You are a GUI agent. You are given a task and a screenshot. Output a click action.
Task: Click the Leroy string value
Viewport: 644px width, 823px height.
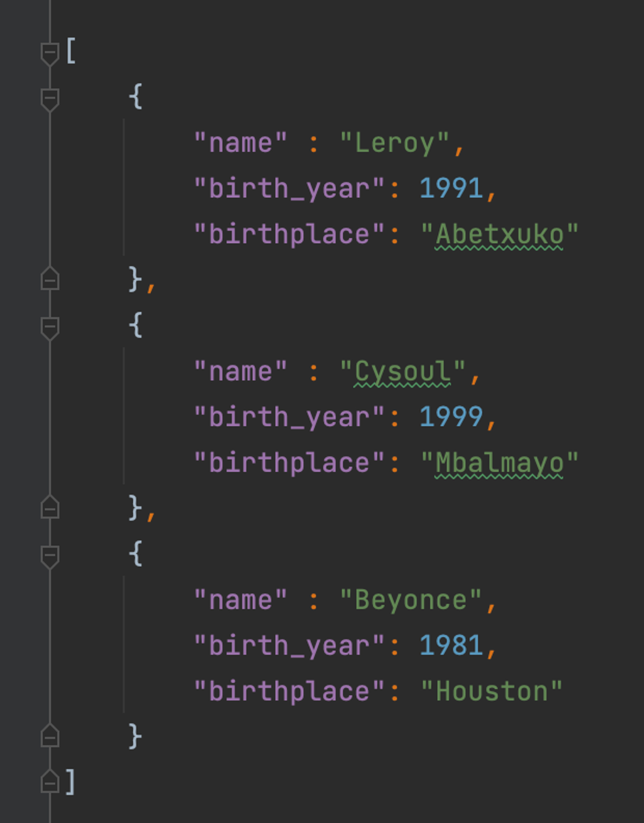click(394, 143)
